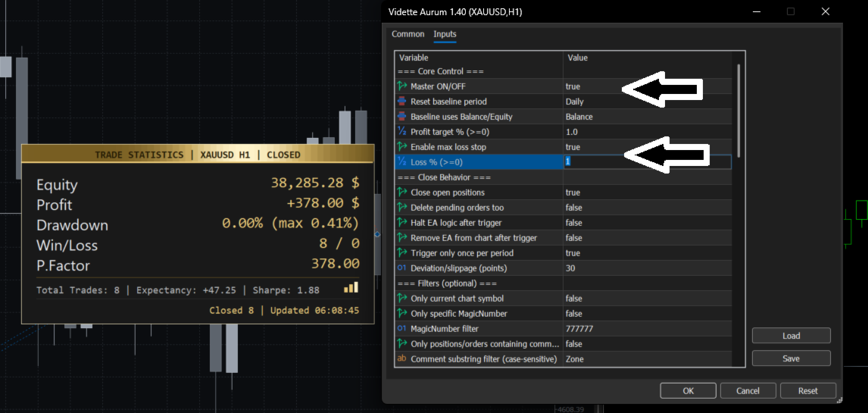Click the Save button

click(791, 358)
